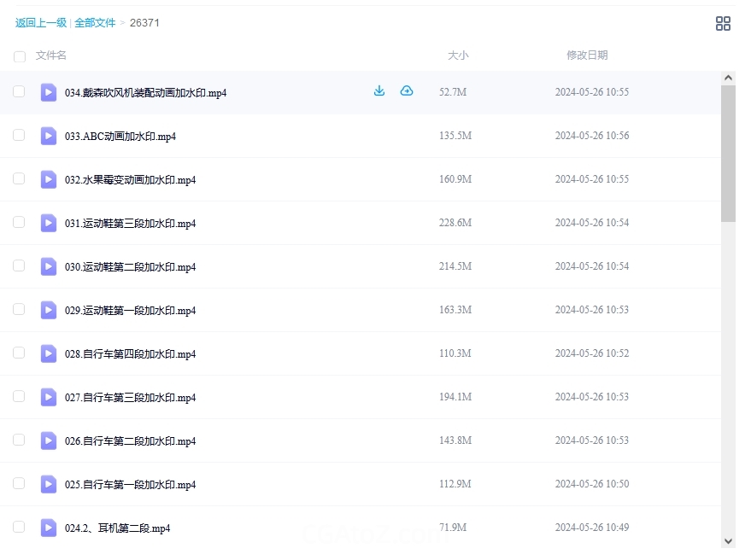This screenshot has height=560, width=751.
Task: Click video icon of 024.2、耳机第二段.mp4
Action: 49,528
